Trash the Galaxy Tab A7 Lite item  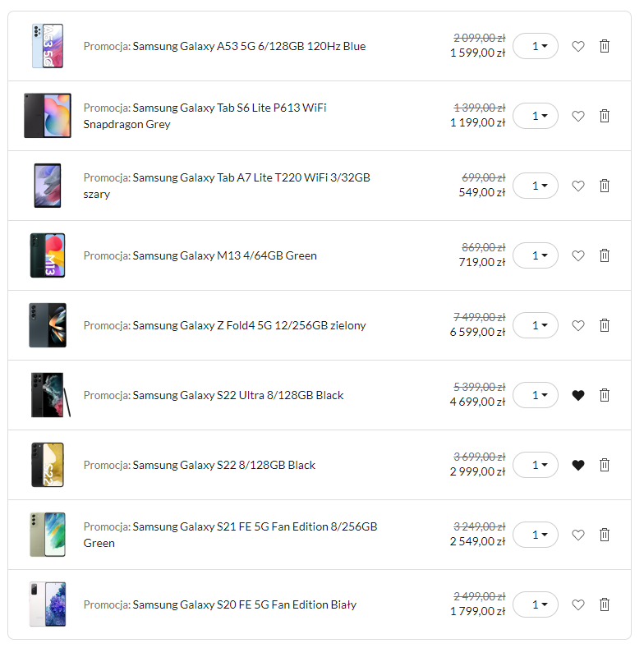[x=605, y=186]
